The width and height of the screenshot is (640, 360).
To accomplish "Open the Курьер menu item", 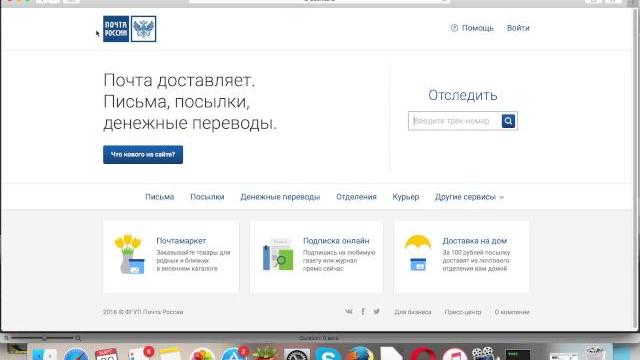I will pyautogui.click(x=406, y=197).
